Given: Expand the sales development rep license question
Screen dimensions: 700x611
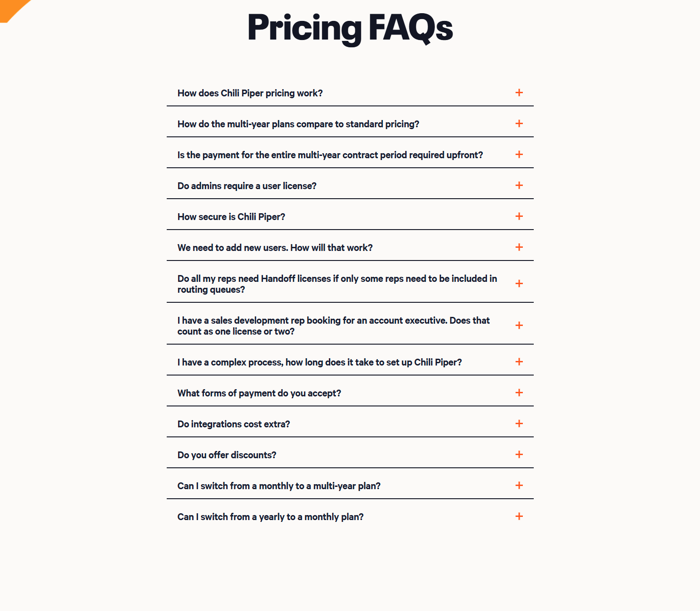Looking at the screenshot, I should [x=519, y=326].
